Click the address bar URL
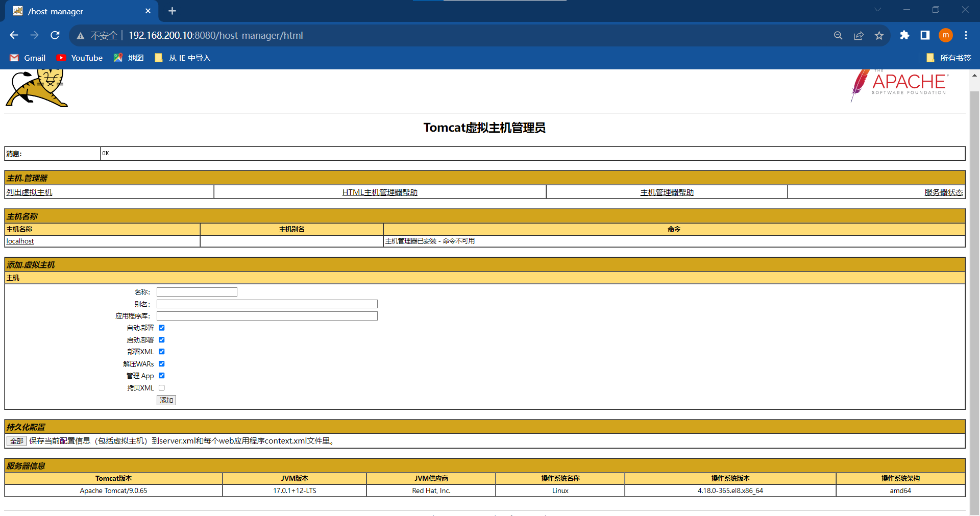This screenshot has width=980, height=516. 215,35
